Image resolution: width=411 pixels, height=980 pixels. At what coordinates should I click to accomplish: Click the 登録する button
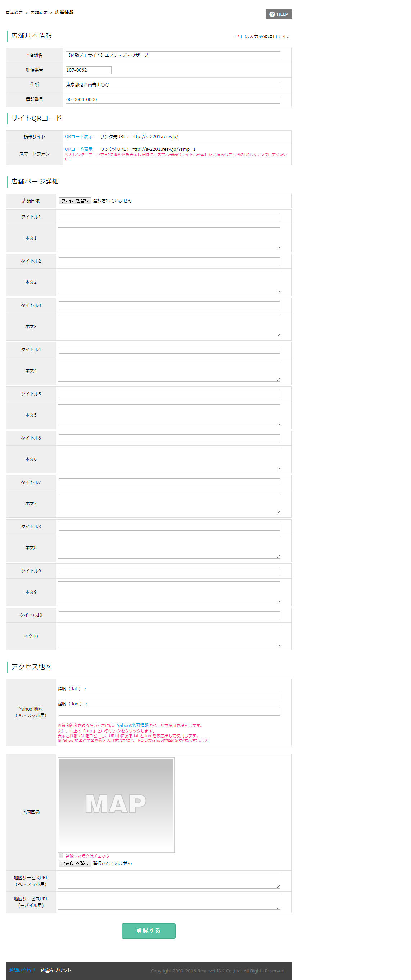(148, 931)
